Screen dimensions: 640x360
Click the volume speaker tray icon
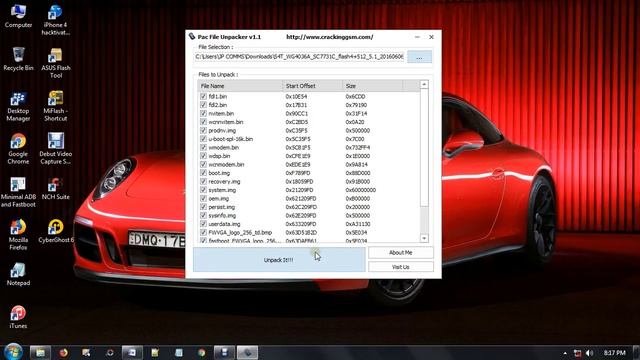(x=589, y=353)
